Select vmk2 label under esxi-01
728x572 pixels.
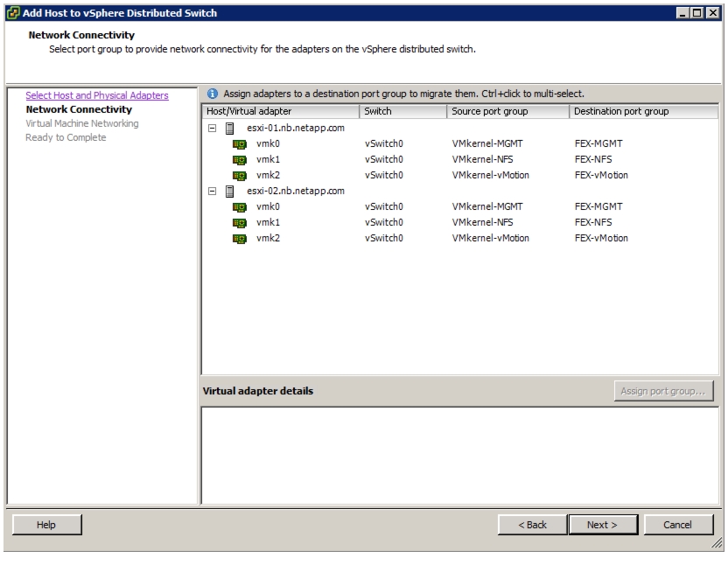[268, 175]
